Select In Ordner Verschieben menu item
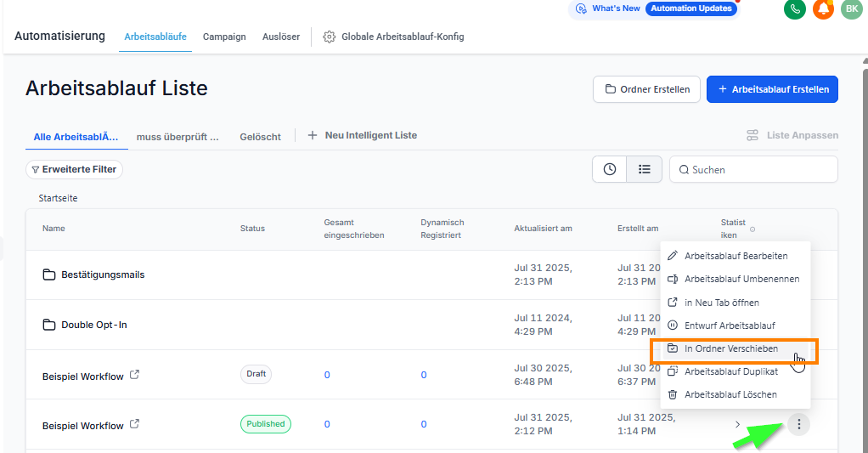868x453 pixels. [736, 349]
